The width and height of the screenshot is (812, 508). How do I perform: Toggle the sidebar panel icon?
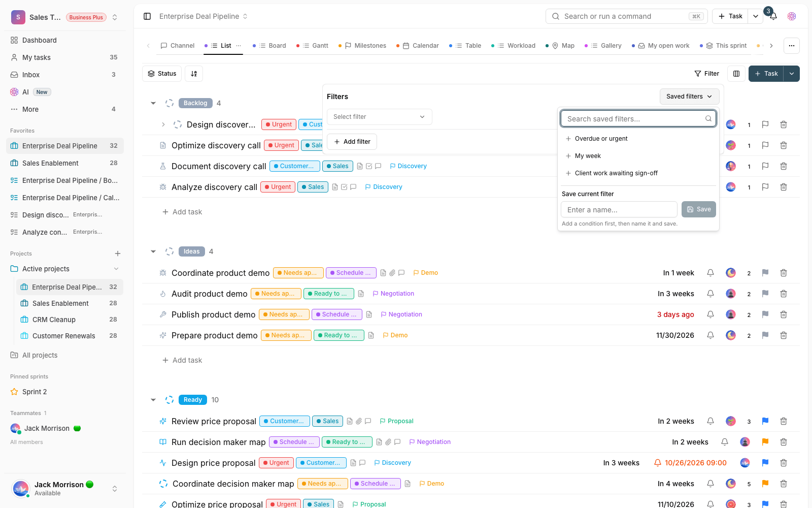147,16
